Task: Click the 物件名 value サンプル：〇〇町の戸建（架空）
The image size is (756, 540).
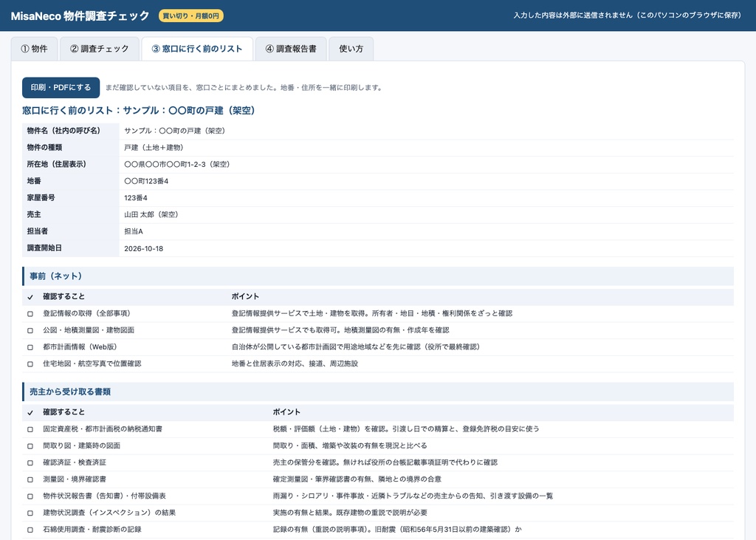Action: (x=174, y=131)
